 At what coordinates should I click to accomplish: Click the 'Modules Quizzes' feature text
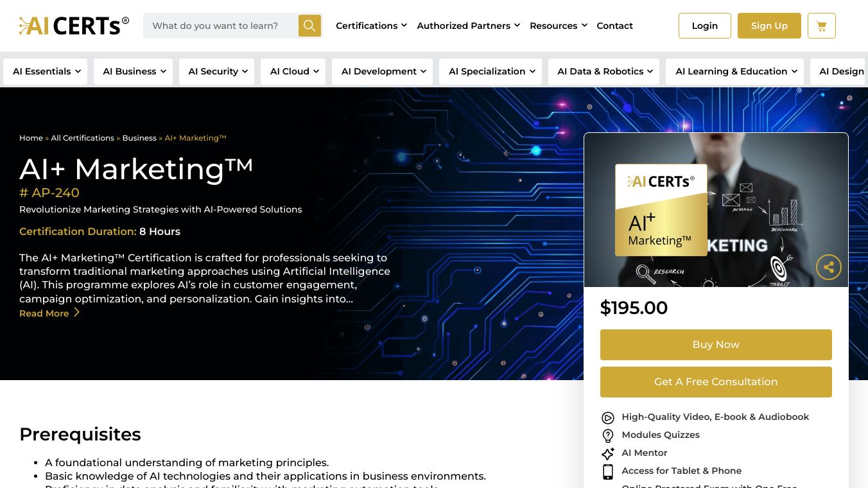661,435
